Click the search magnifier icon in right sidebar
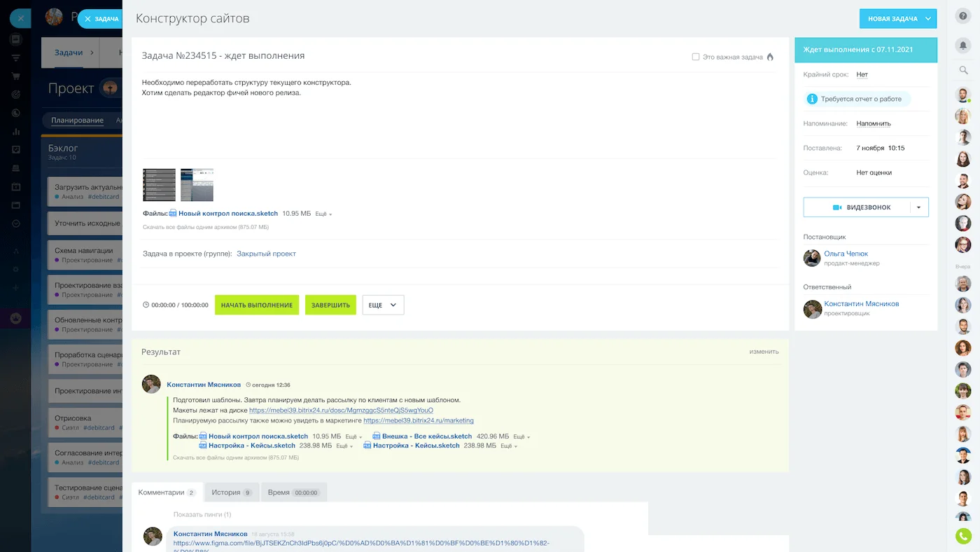 963,70
